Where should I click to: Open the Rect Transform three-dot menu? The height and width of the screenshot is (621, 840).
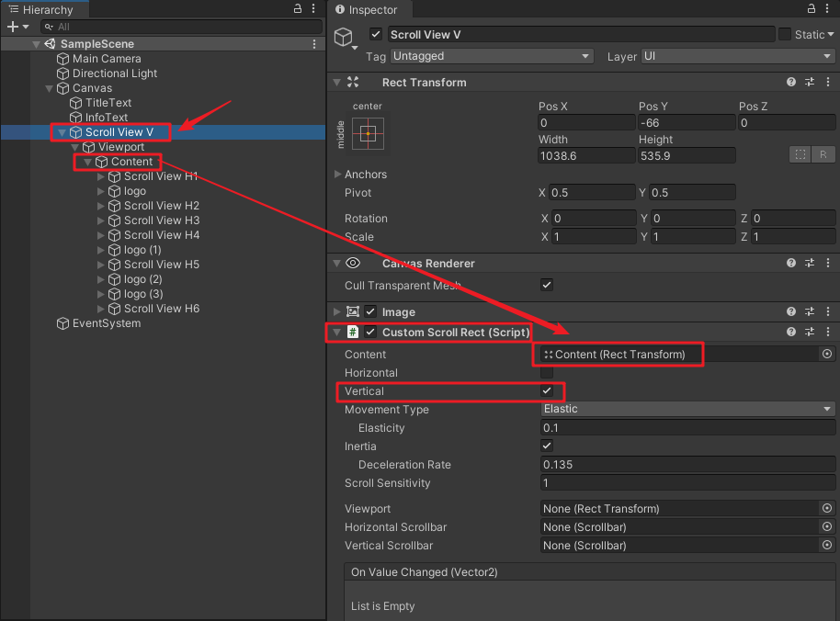pyautogui.click(x=827, y=82)
